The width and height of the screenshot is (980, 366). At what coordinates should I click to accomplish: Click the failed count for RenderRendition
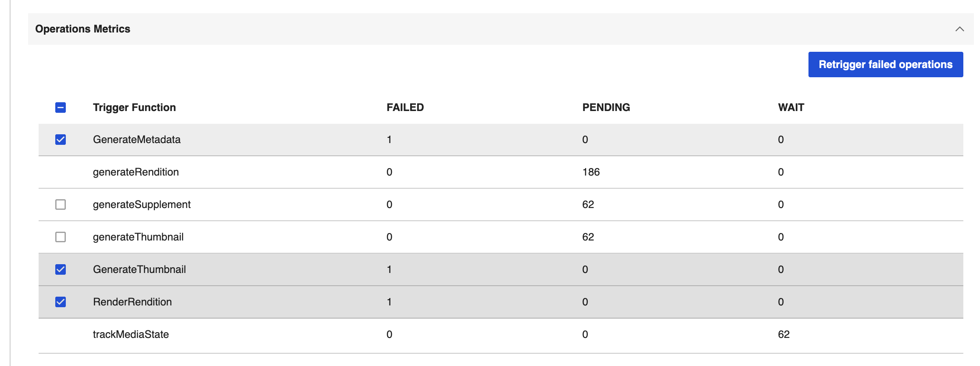(x=388, y=301)
